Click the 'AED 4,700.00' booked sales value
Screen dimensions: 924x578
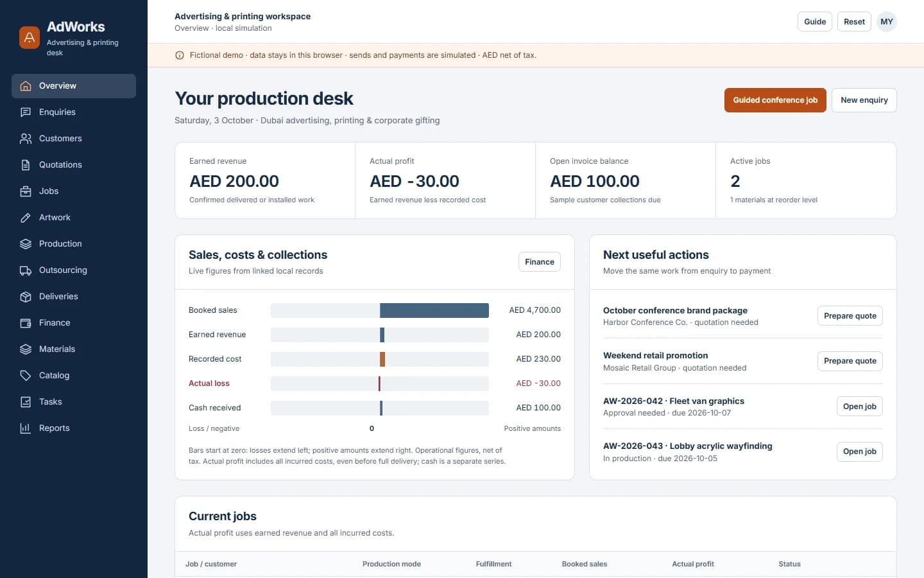click(x=535, y=310)
